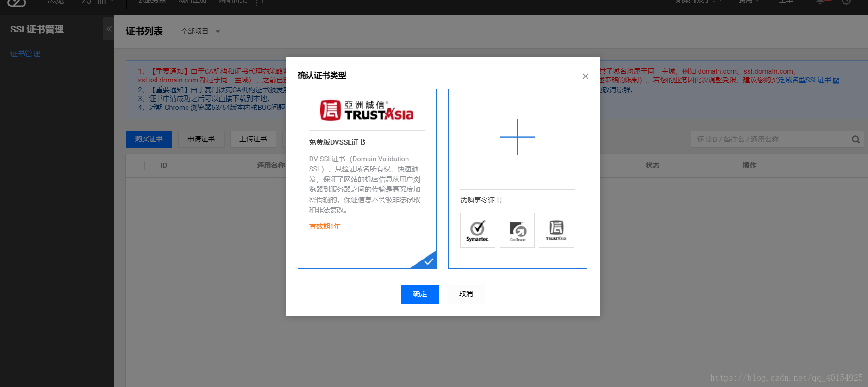Image resolution: width=868 pixels, height=387 pixels.
Task: Click the 状态 column header
Action: [652, 165]
